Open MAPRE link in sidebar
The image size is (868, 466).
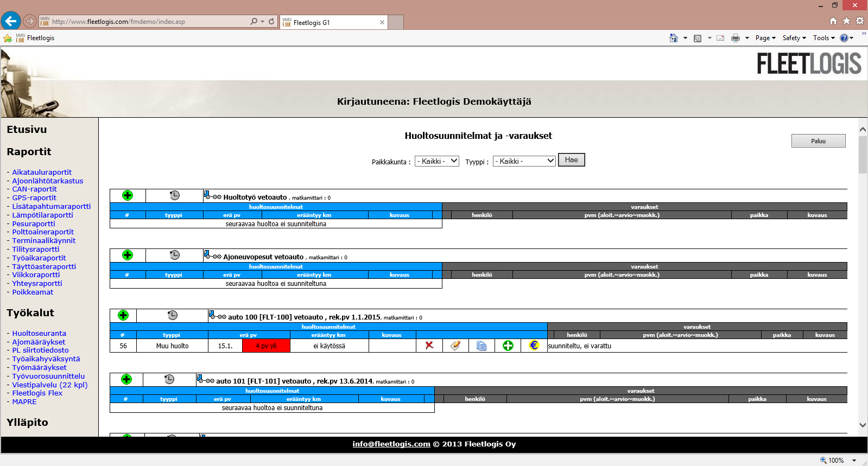24,401
